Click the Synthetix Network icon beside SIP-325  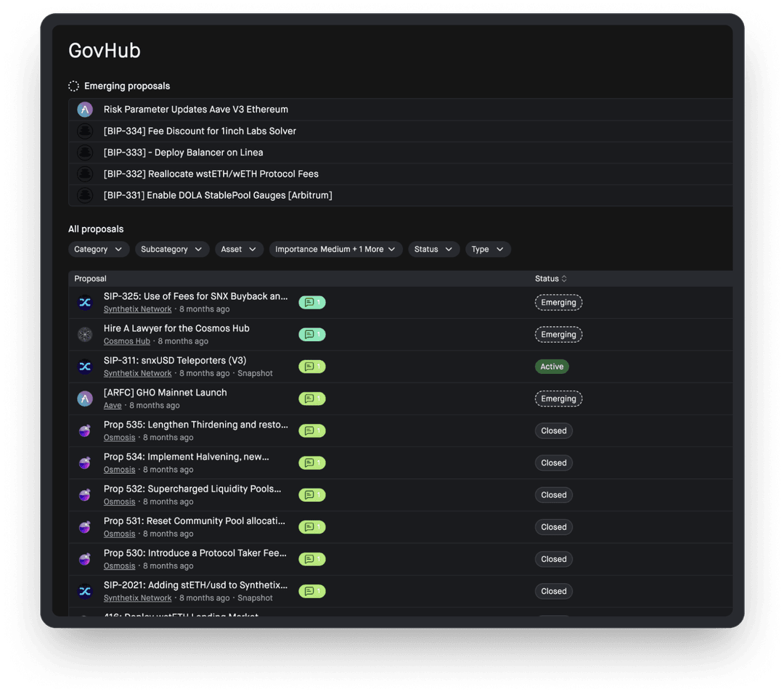coord(85,302)
